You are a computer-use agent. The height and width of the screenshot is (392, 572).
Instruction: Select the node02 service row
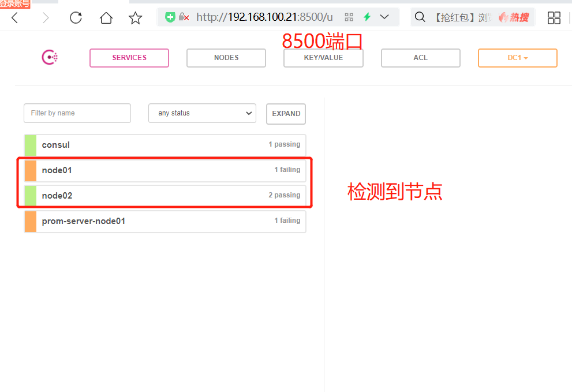165,196
